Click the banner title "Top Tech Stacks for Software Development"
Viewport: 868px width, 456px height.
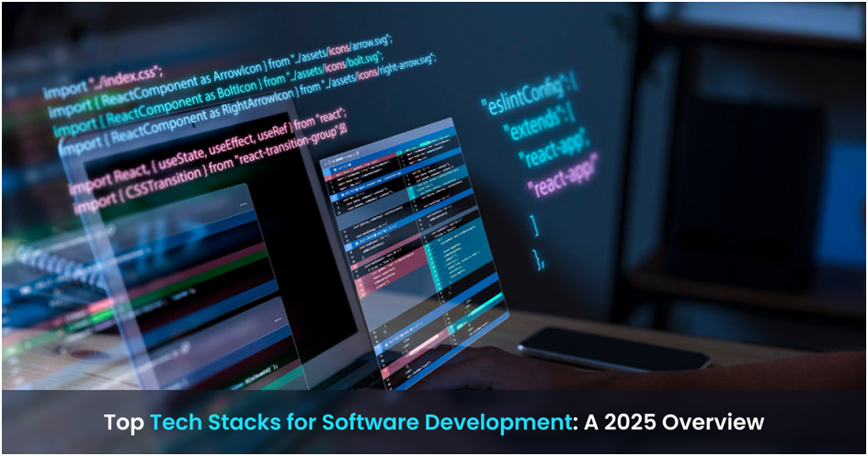(338, 423)
